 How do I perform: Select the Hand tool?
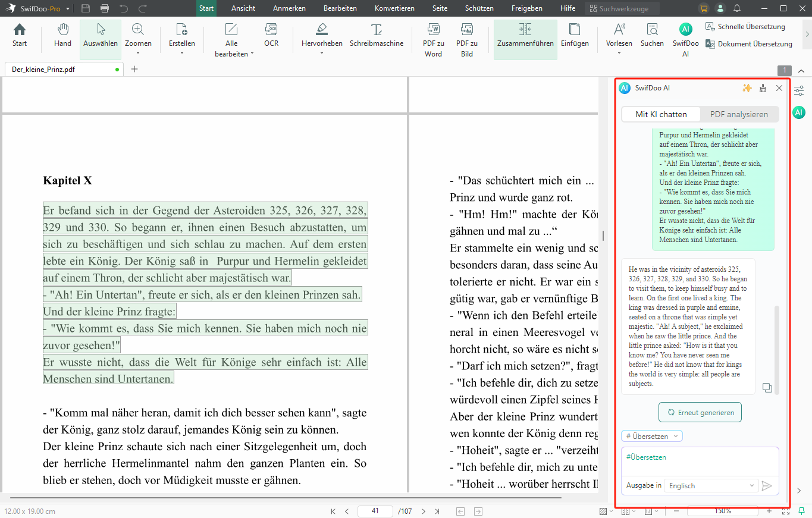(62, 36)
